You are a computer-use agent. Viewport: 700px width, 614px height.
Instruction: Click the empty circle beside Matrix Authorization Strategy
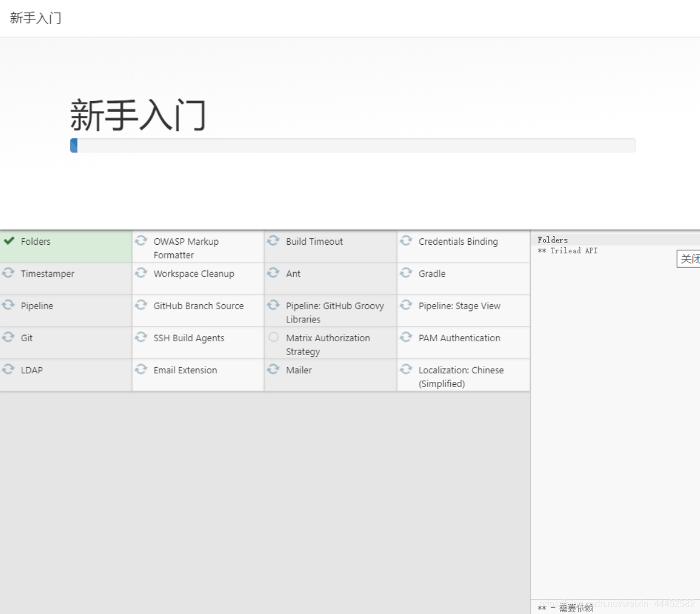click(274, 337)
